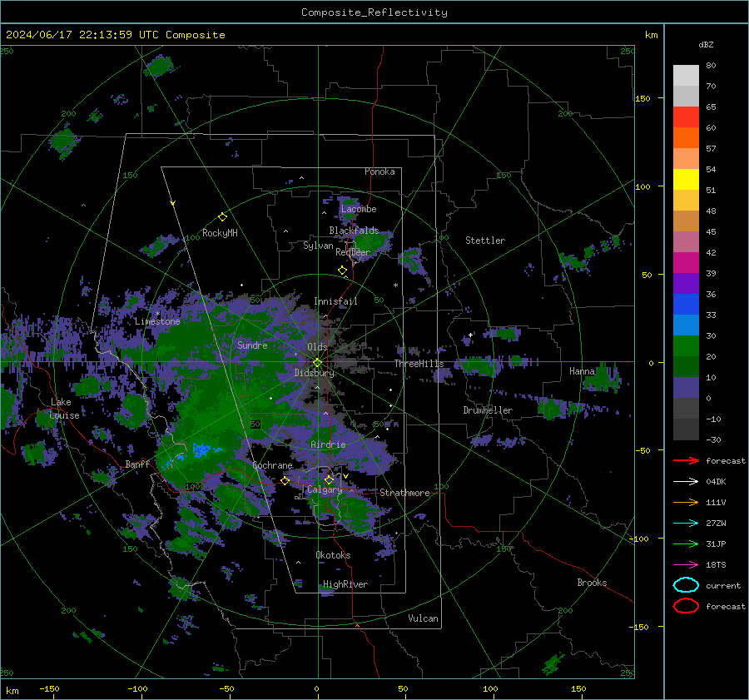
Task: Click the Sylvan label
Action: (x=318, y=246)
